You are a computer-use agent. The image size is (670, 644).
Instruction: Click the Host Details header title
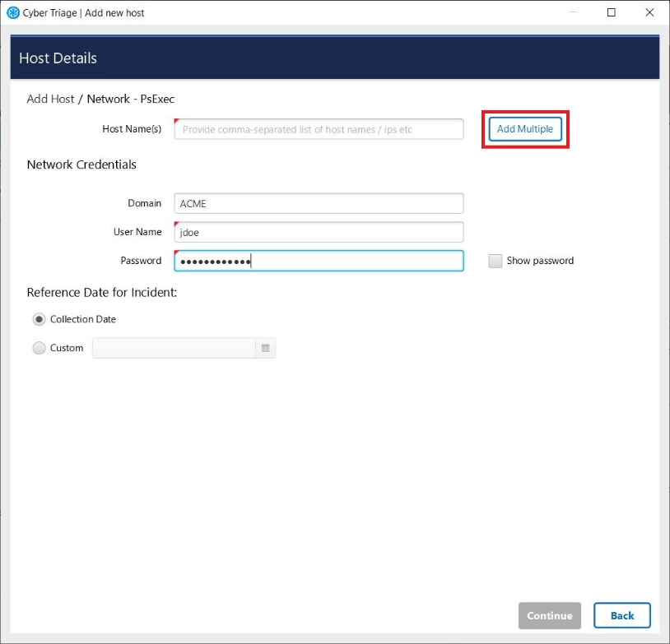58,58
